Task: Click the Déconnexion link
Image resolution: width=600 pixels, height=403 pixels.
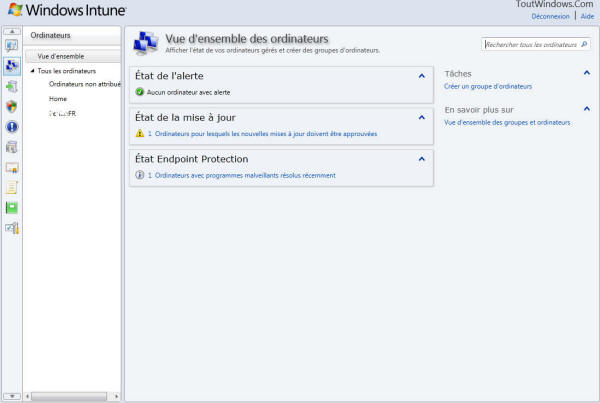Action: coord(550,16)
